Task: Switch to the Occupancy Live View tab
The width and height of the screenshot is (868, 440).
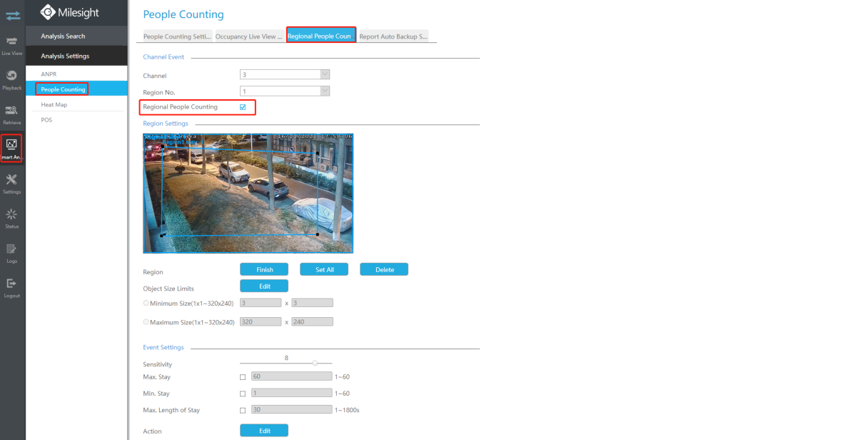Action: point(249,36)
